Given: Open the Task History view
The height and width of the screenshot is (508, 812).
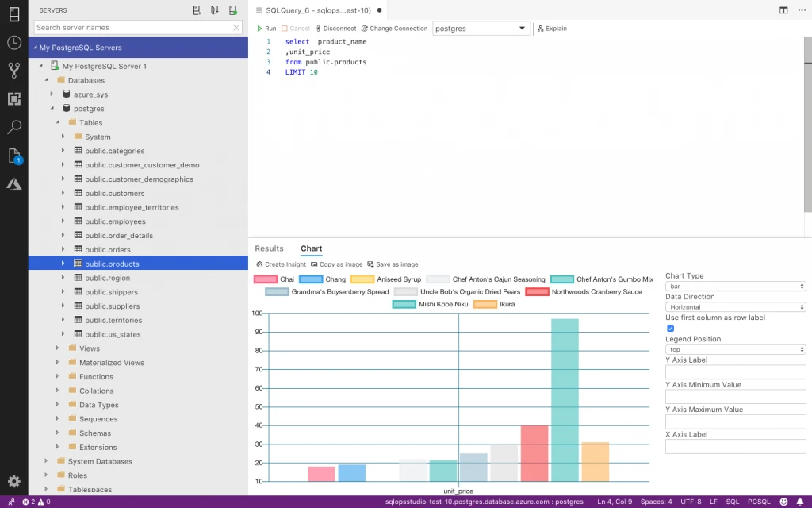Looking at the screenshot, I should (x=13, y=44).
